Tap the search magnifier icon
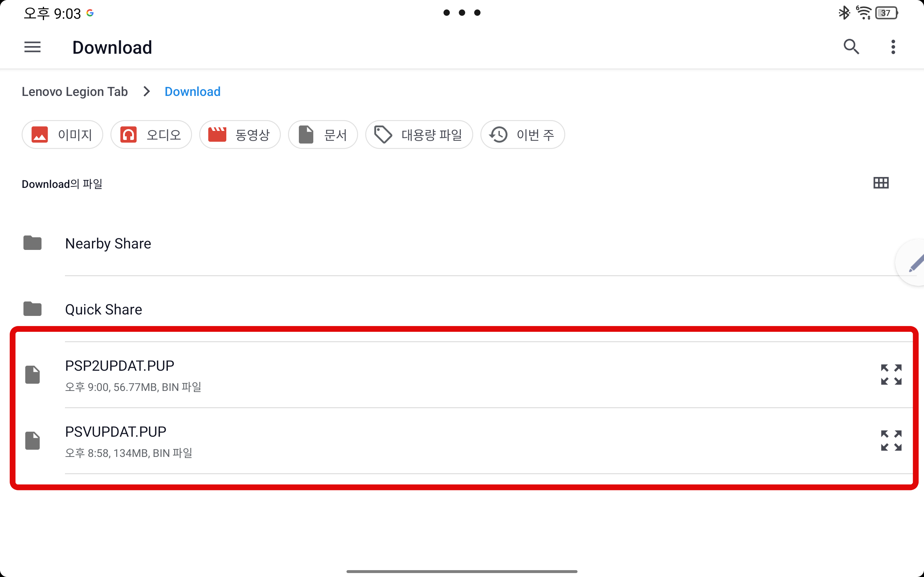Viewport: 924px width, 577px height. [x=851, y=47]
